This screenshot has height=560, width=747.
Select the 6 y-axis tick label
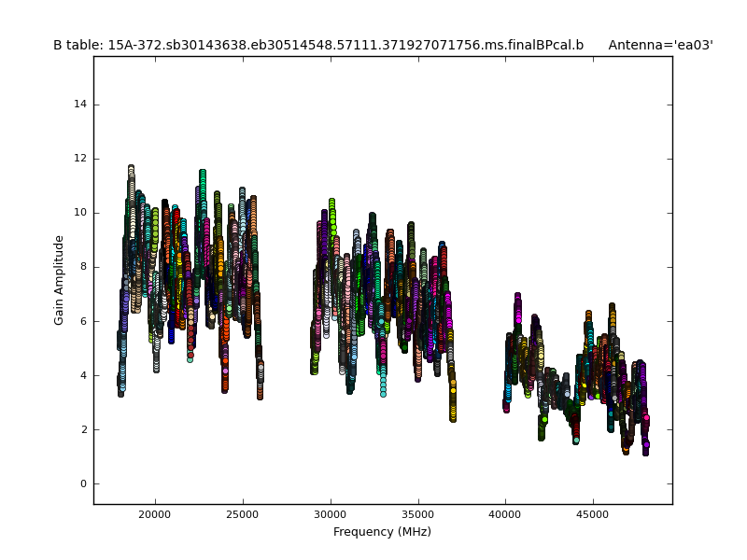(x=84, y=321)
